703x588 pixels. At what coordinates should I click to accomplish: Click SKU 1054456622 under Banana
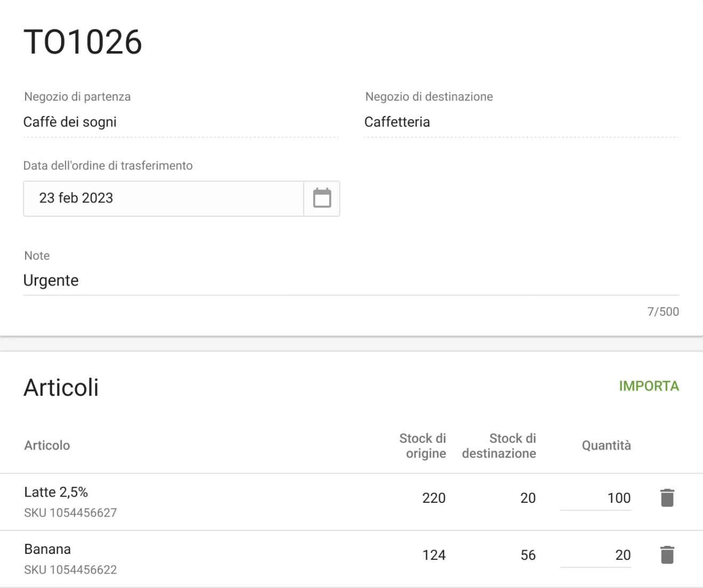70,569
